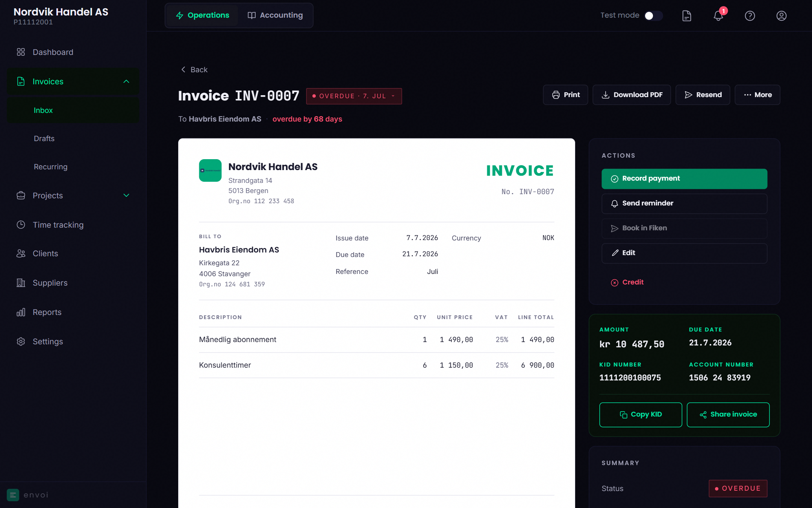812x508 pixels.
Task: Click Book in Fiken
Action: (684, 228)
